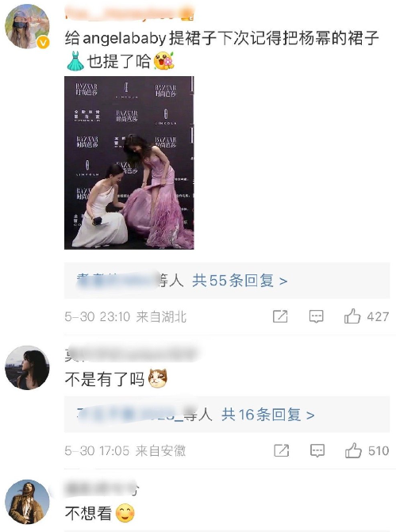
Task: Open the second commenter's blurred username
Action: tap(132, 354)
